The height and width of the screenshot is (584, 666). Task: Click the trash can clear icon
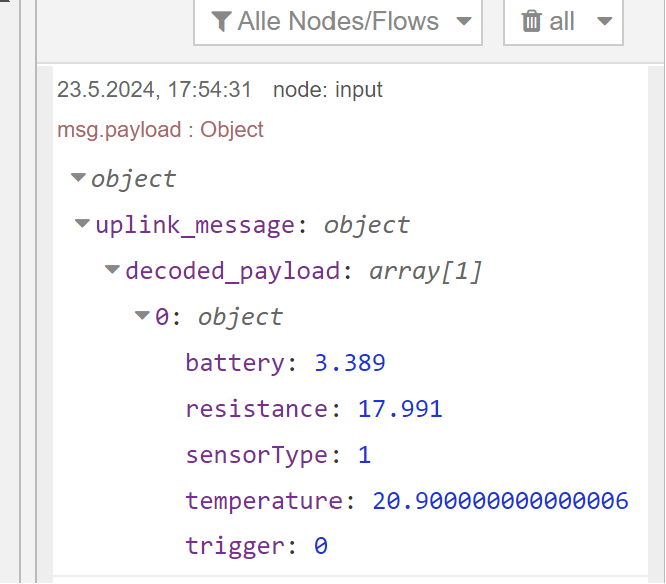[532, 22]
